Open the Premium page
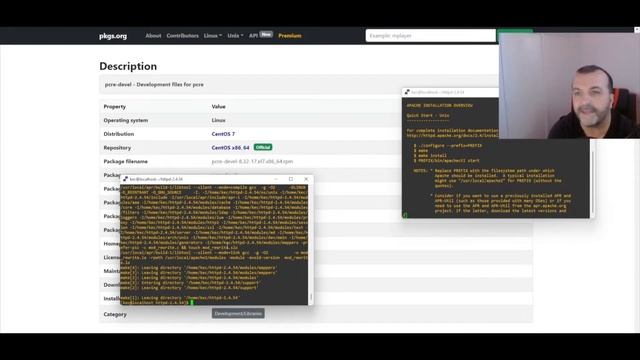Screen dimensions: 640x360 tap(290, 36)
